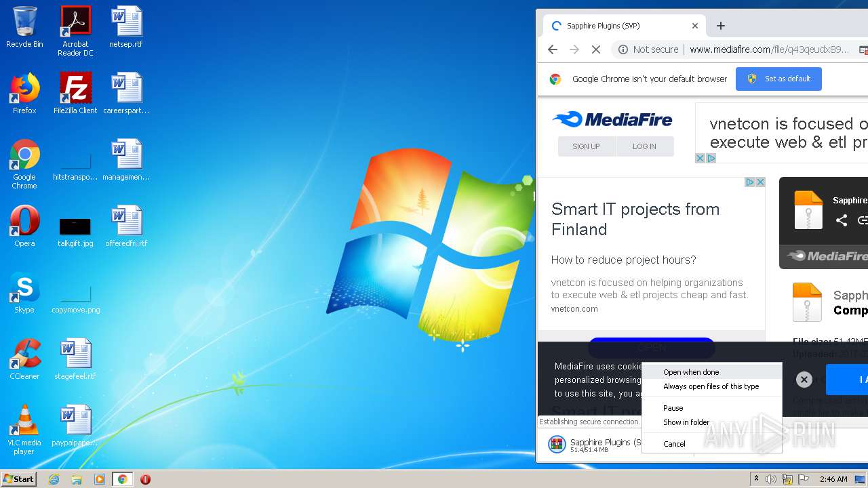Launch Firefox from the desktop
Image resolution: width=868 pixels, height=488 pixels.
pyautogui.click(x=24, y=94)
